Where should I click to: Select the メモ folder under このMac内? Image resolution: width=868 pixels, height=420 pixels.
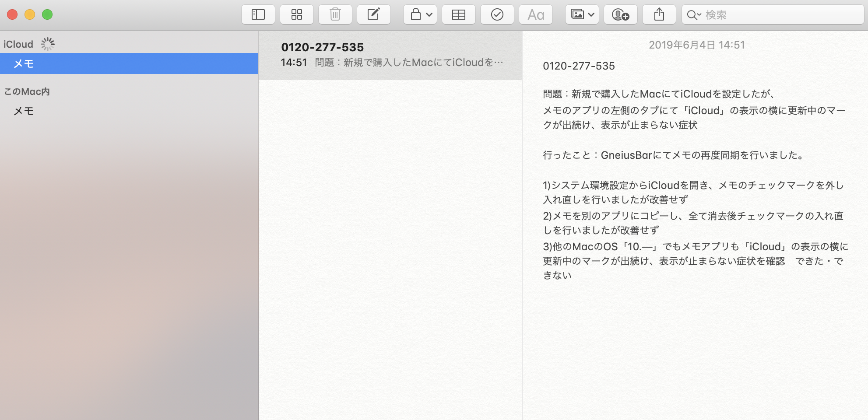click(129, 111)
